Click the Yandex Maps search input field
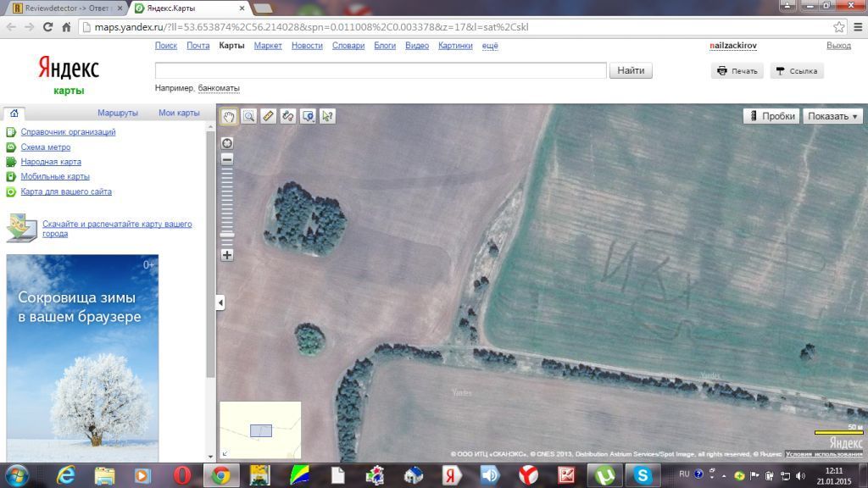 381,71
